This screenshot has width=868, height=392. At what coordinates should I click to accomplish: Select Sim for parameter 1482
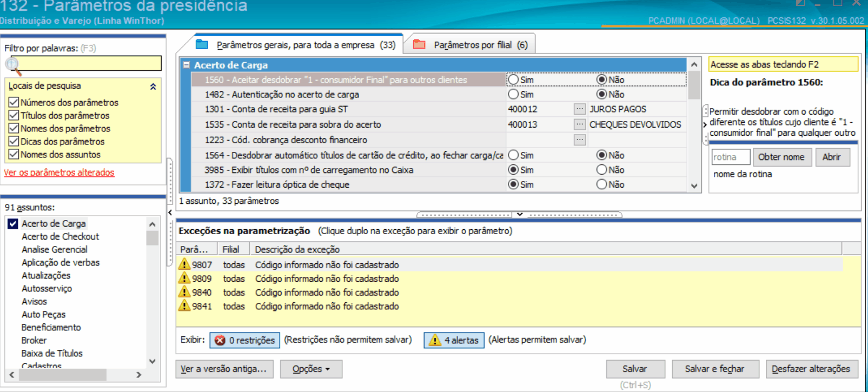click(513, 94)
